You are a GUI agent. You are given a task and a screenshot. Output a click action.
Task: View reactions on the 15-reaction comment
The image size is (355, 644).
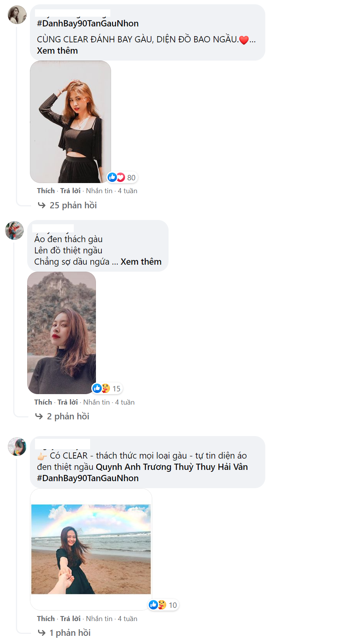[107, 388]
